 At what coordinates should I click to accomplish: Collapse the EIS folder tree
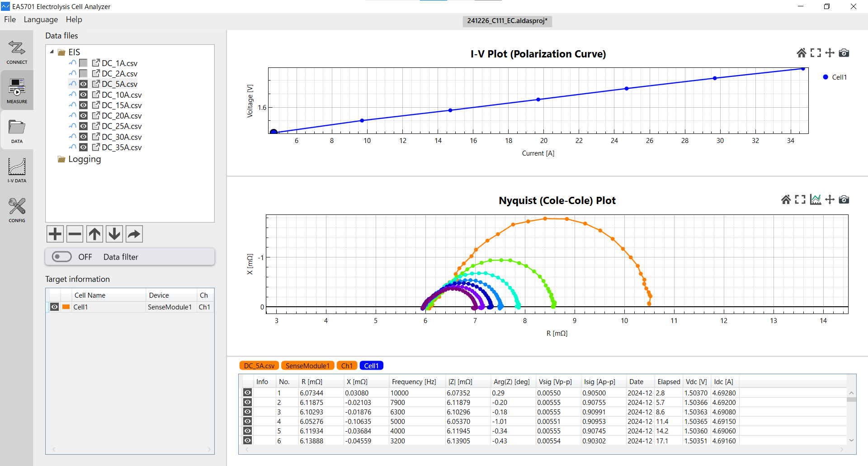[52, 52]
